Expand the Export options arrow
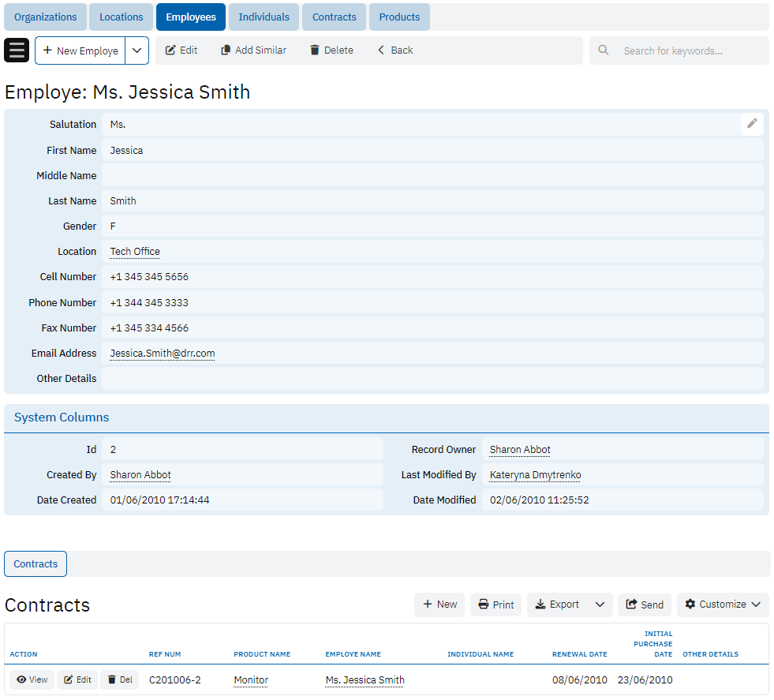Screen dimensions: 774x700 coord(600,605)
